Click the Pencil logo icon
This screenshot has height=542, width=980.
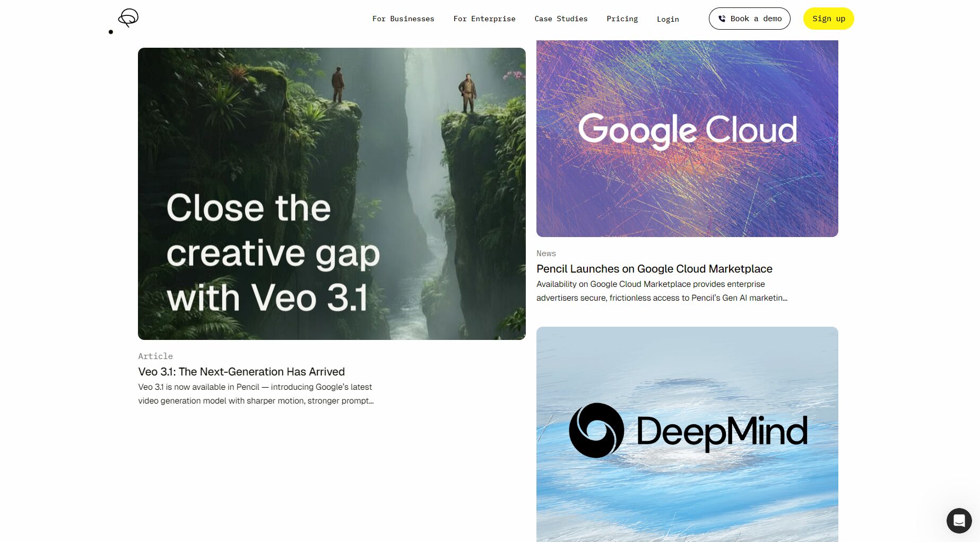tap(128, 18)
